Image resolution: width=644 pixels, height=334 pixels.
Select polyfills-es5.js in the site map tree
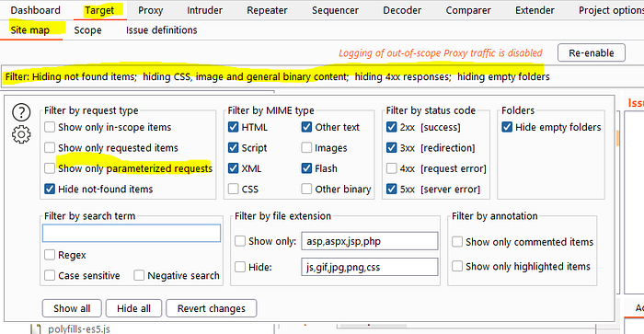click(x=79, y=329)
